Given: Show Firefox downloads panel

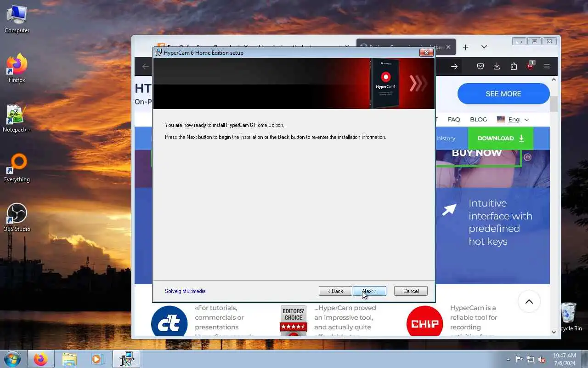Looking at the screenshot, I should click(x=497, y=67).
